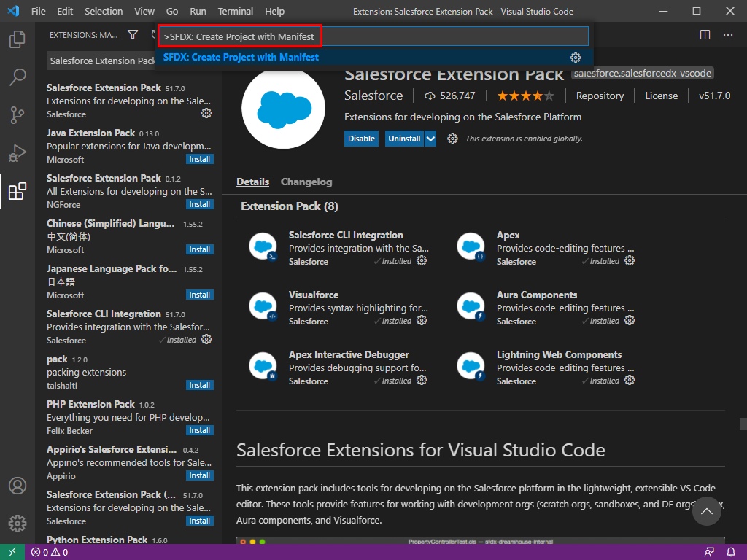
Task: Open the Selection menu
Action: pos(104,11)
